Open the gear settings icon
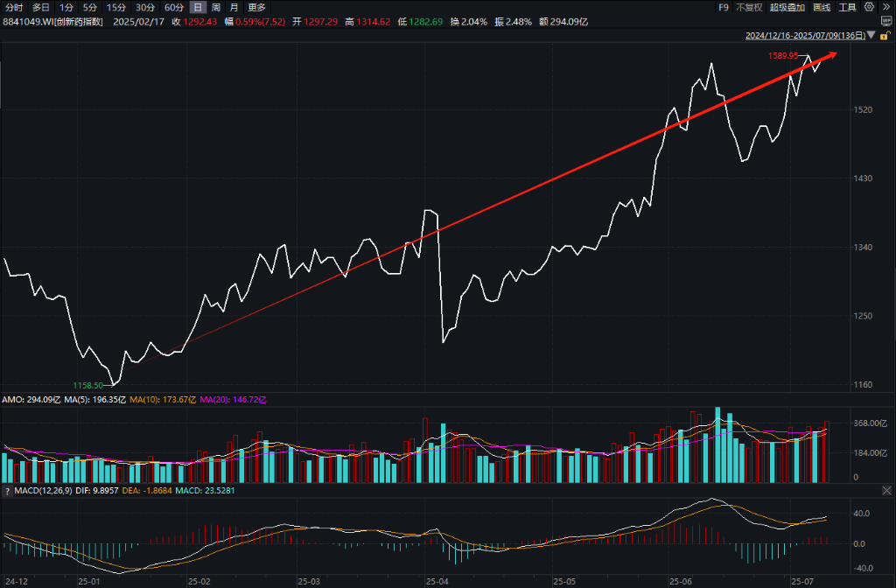This screenshot has width=896, height=588. pyautogui.click(x=869, y=7)
